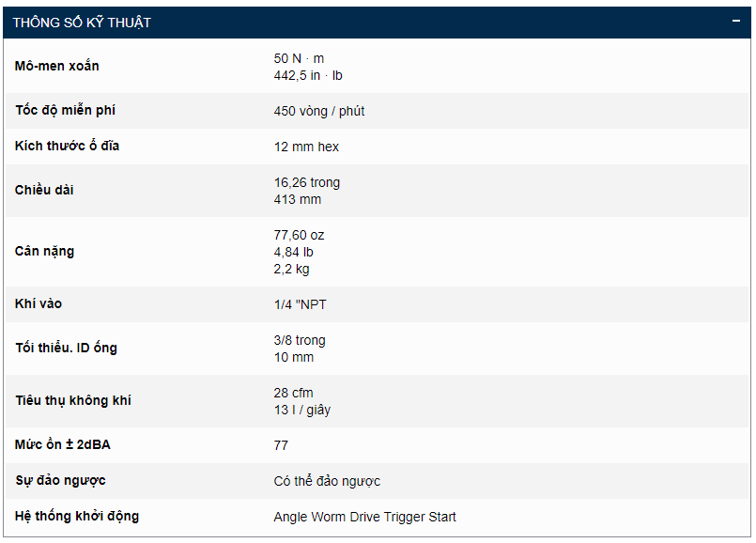The width and height of the screenshot is (756, 543).
Task: Click the 2,2 kg weight value
Action: click(291, 269)
